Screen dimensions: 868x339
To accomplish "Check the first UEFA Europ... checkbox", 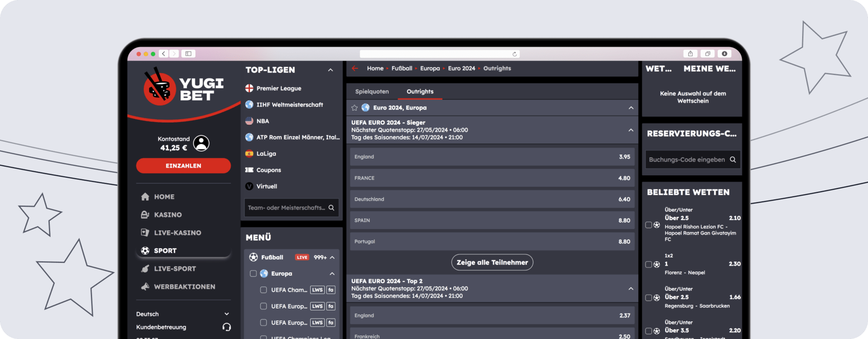I will pyautogui.click(x=263, y=306).
